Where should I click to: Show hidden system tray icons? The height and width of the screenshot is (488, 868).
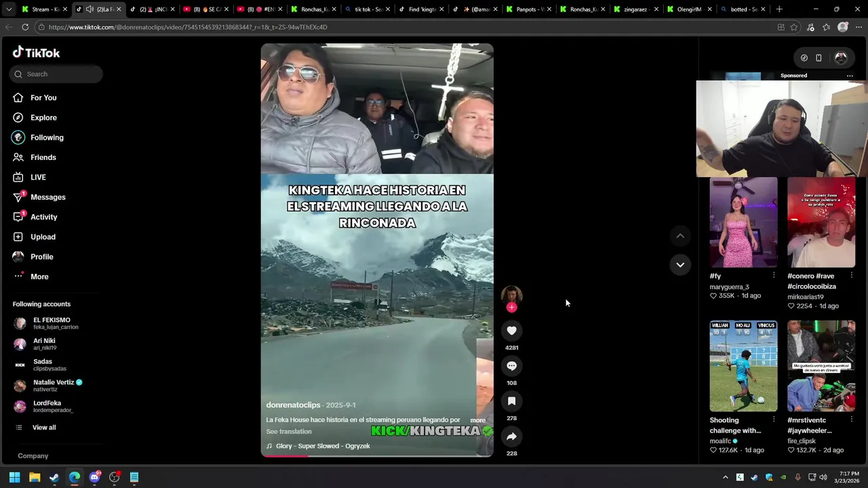pos(725,477)
